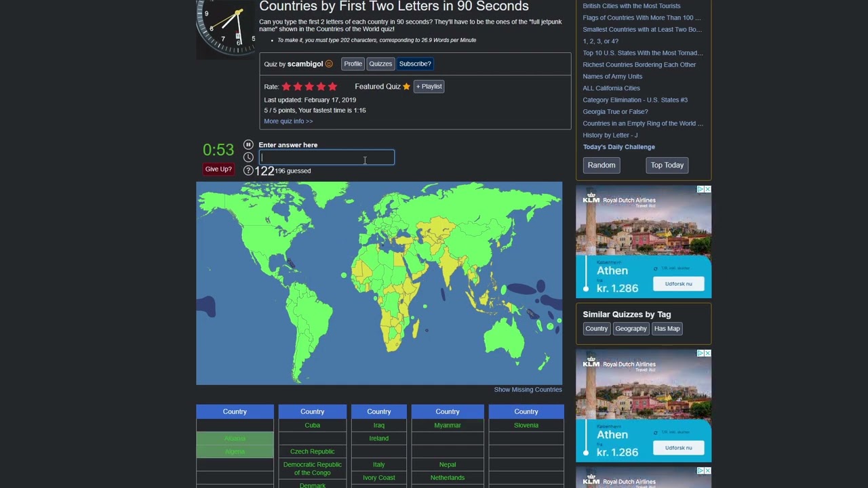This screenshot has width=868, height=488.
Task: Focus the Enter answer here field
Action: (326, 157)
